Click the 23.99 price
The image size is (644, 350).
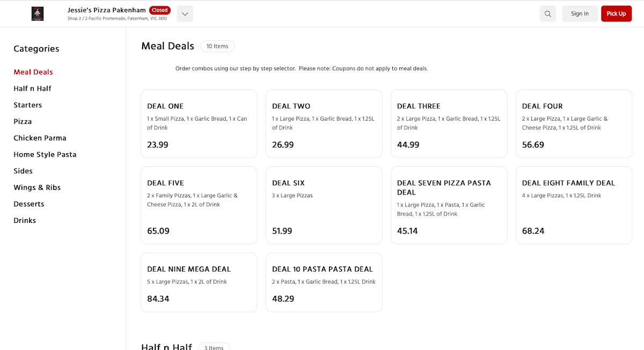[158, 145]
